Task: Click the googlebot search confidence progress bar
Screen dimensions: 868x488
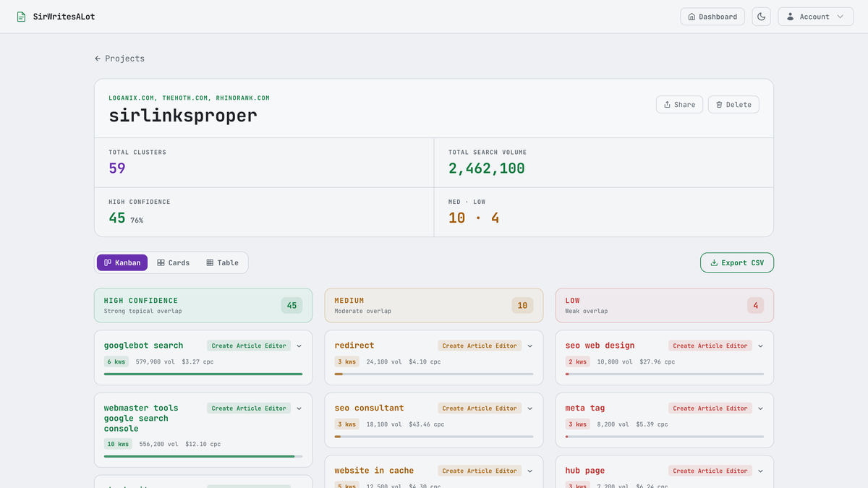Action: [x=203, y=374]
